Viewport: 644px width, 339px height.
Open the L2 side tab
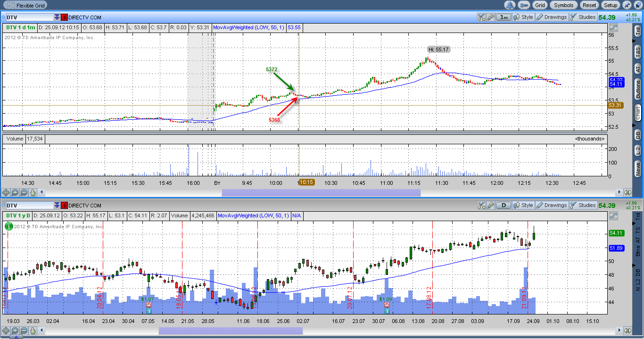638,151
